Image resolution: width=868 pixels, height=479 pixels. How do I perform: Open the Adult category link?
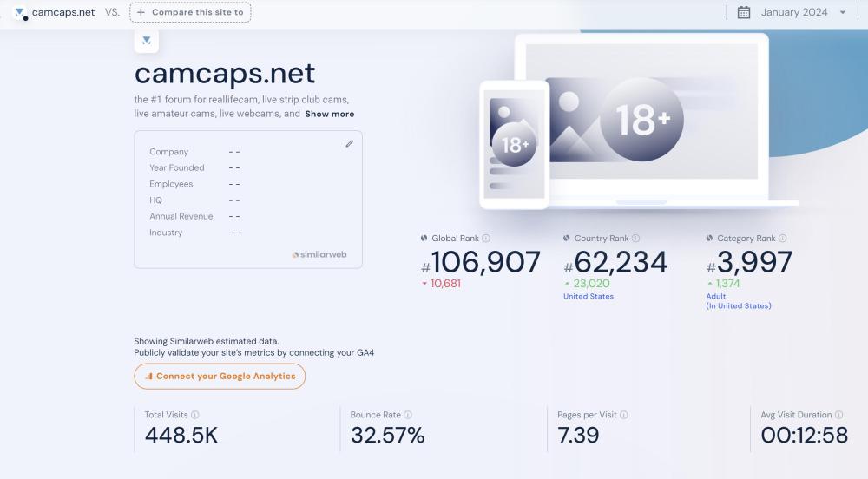coord(716,297)
